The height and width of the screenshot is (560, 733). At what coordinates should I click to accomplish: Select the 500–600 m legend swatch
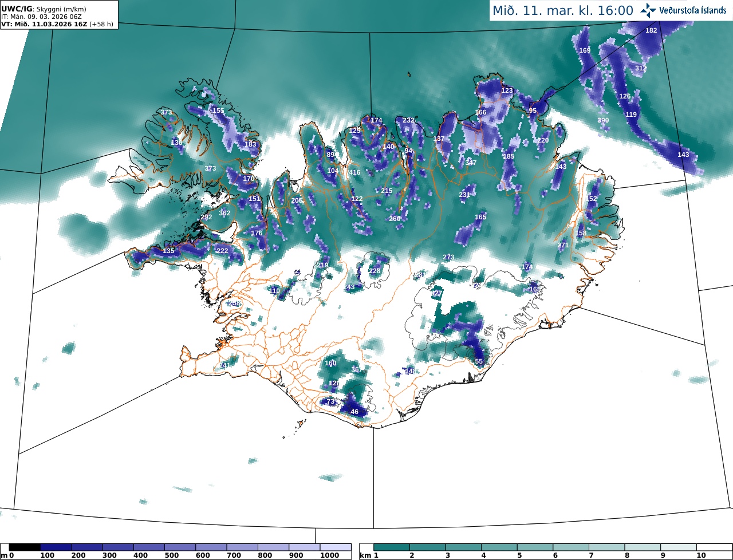pos(180,547)
